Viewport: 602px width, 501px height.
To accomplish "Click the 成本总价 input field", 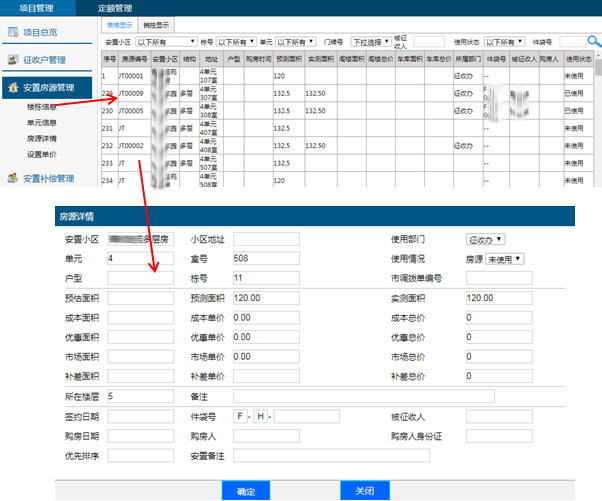I will point(499,317).
